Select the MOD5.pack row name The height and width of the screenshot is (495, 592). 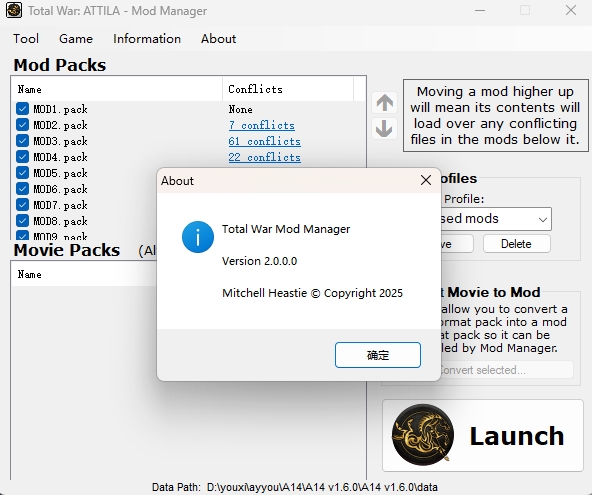[60, 173]
